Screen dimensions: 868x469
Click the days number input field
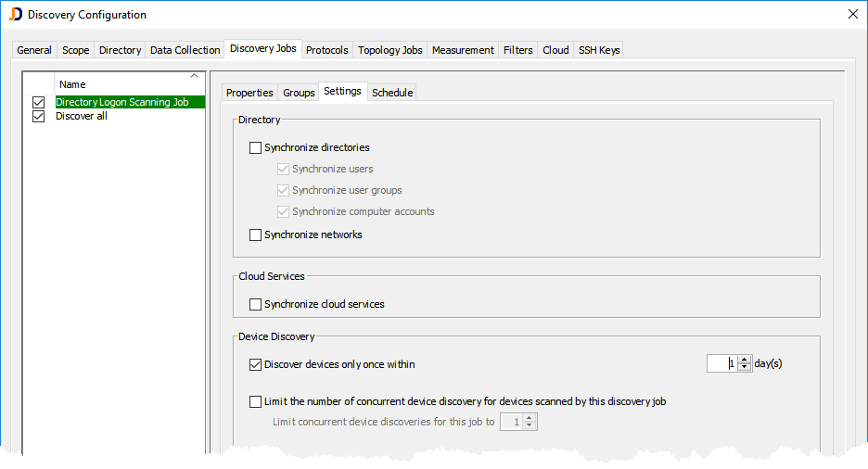pyautogui.click(x=721, y=364)
